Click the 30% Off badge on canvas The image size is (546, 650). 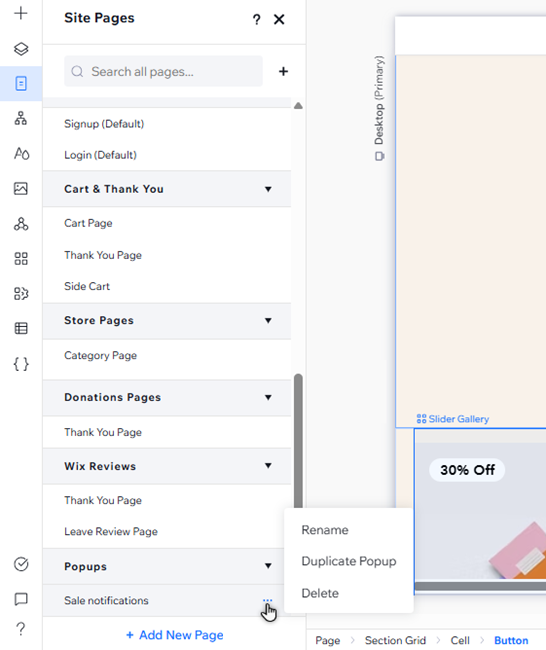tap(467, 470)
